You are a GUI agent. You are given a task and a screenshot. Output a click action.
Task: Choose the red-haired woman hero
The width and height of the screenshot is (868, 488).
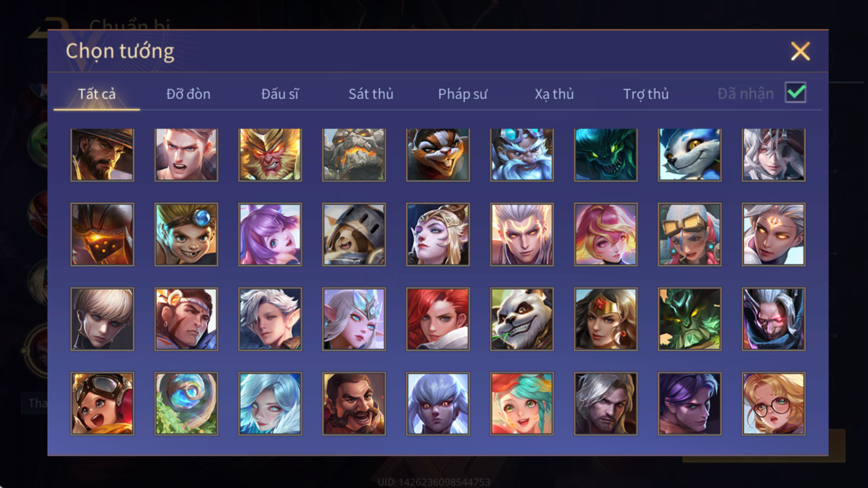coord(438,319)
